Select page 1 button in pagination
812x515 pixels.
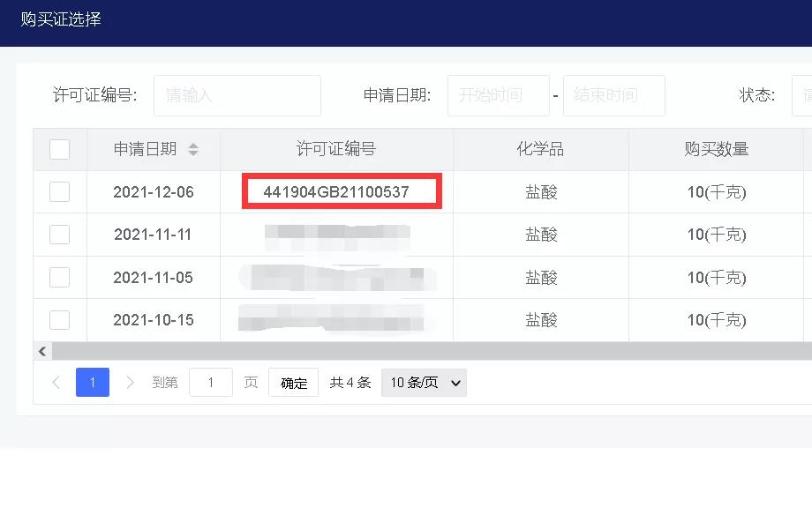(x=93, y=383)
